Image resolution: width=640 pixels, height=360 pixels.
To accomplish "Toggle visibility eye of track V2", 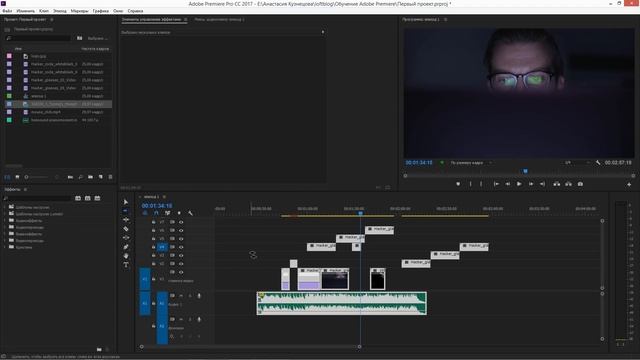I will click(x=181, y=264).
